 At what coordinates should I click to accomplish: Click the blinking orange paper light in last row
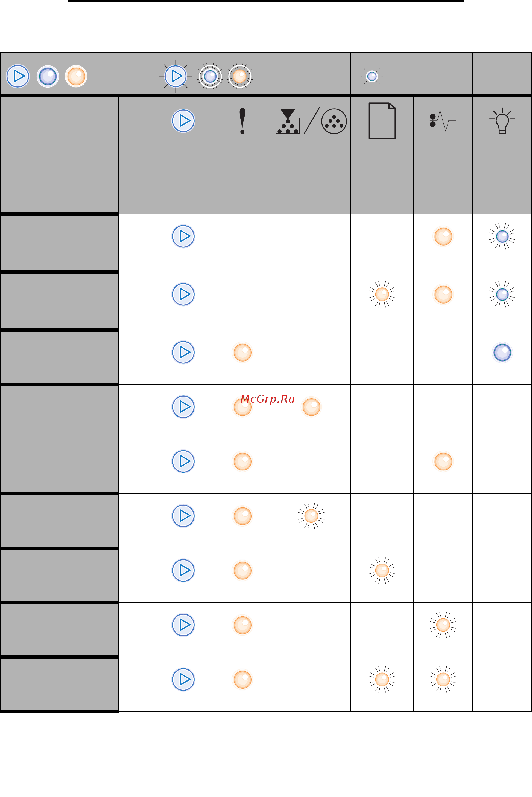(382, 680)
